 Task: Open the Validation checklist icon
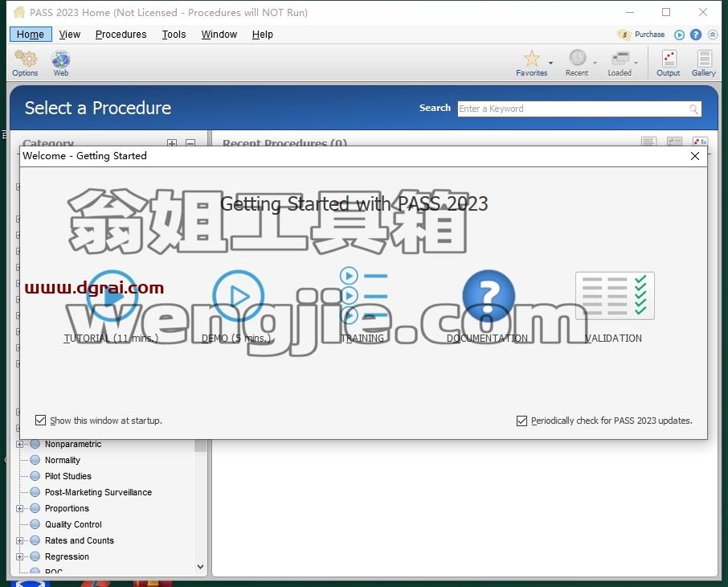(x=615, y=296)
